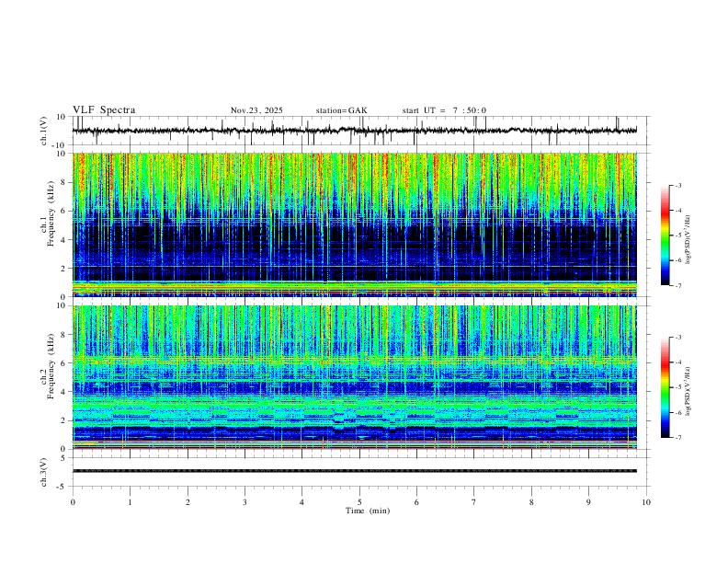Click the time axis "10" tick label
The width and height of the screenshot is (728, 563).
point(646,502)
